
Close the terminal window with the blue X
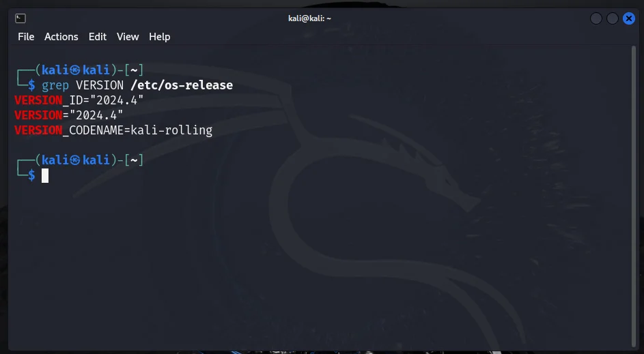tap(629, 18)
